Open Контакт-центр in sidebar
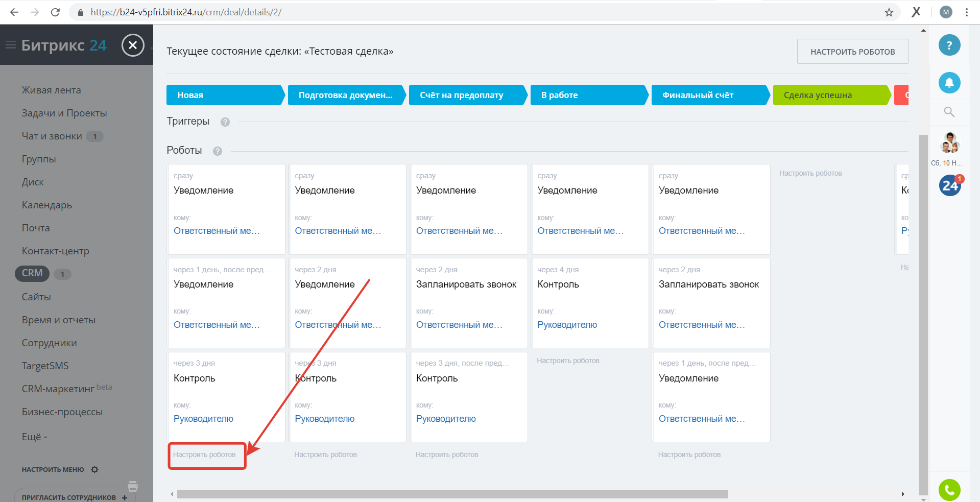 point(55,251)
